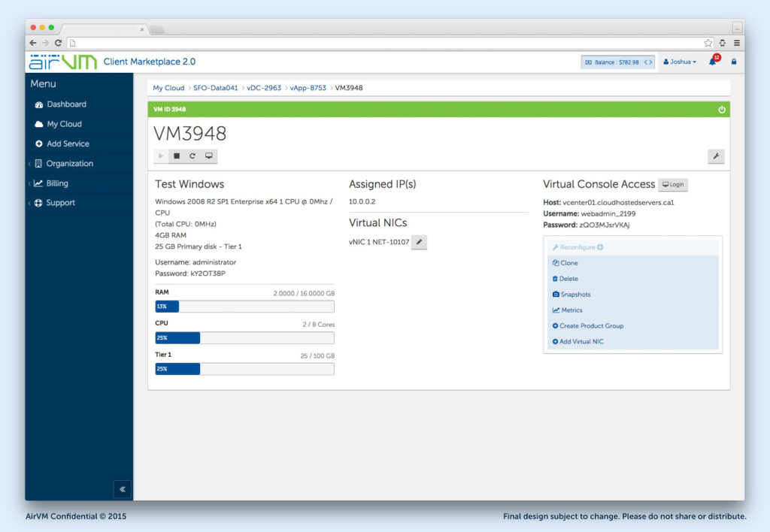Open Joshua user dropdown
Screen dimensions: 770x532
(x=680, y=62)
